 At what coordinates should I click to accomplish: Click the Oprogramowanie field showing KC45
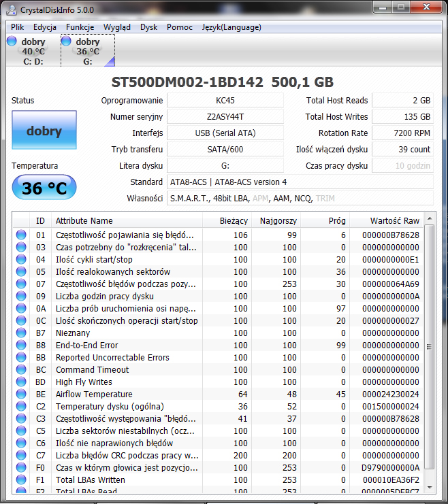coord(225,101)
